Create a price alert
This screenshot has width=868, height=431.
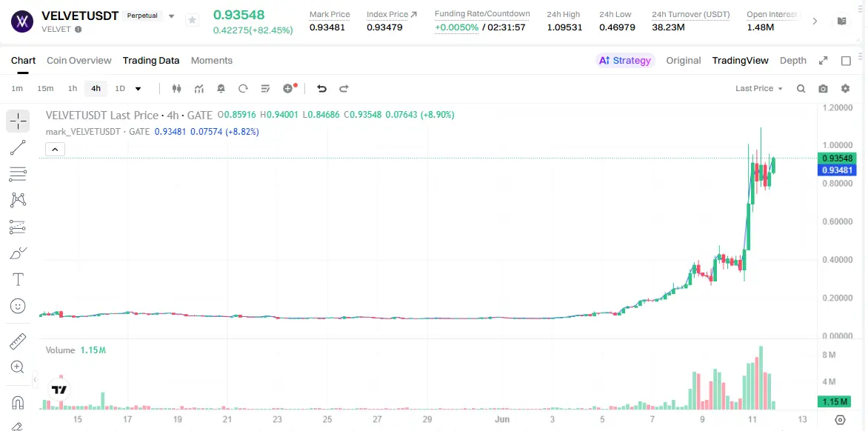coord(221,89)
